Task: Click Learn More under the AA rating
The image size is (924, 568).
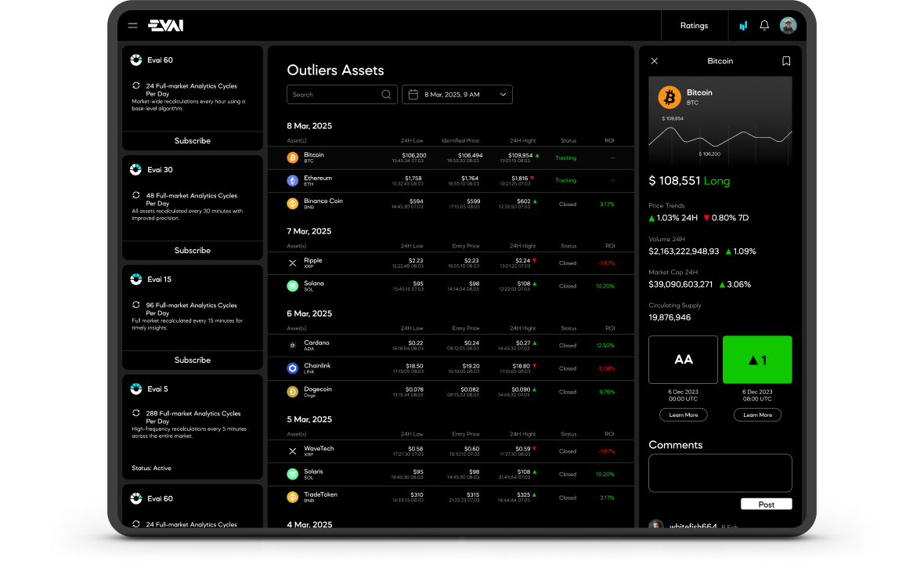Action: (x=683, y=414)
